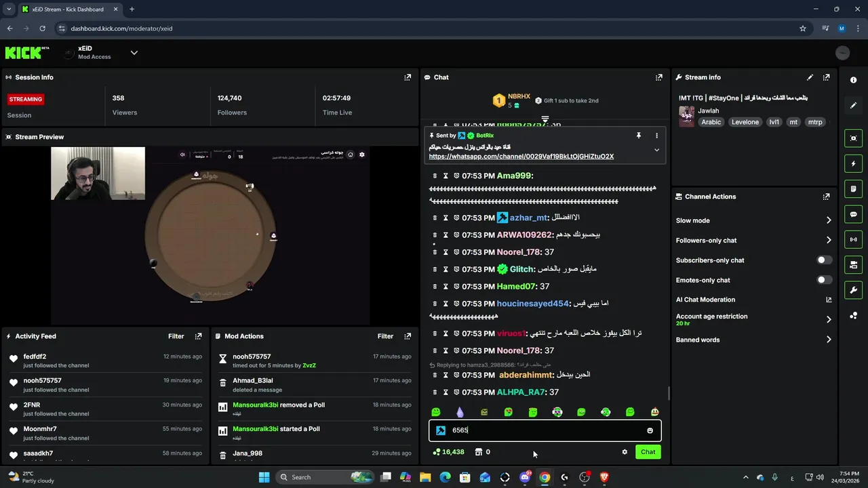This screenshot has width=868, height=488.
Task: Timeout azhar_mt using hourglass icon
Action: click(x=446, y=218)
